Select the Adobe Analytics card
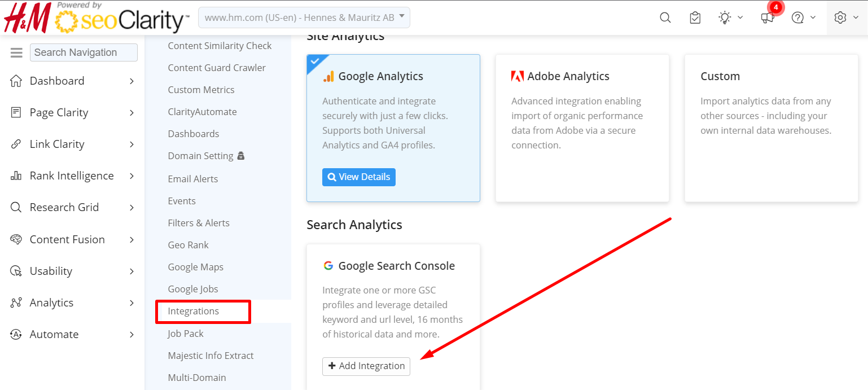This screenshot has width=868, height=390. (582, 128)
